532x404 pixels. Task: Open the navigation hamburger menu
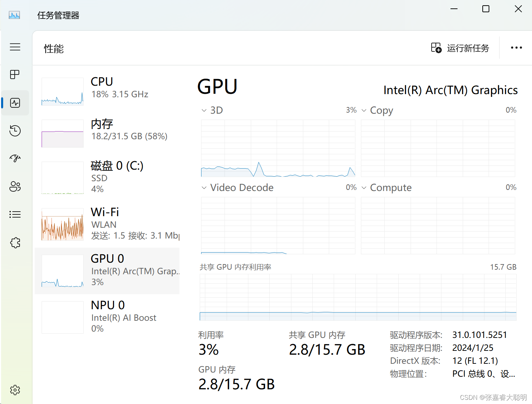pos(15,47)
